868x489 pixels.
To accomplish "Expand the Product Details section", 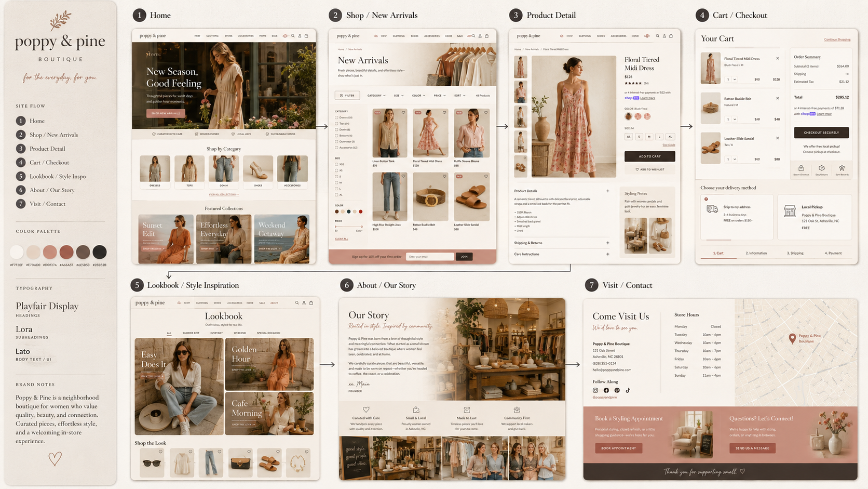I will (x=607, y=191).
